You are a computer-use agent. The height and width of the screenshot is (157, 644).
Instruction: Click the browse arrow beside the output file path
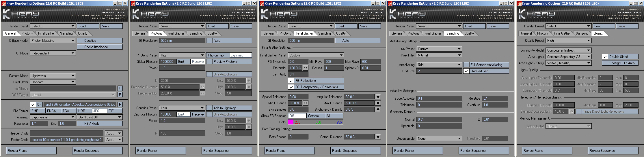pos(120,105)
